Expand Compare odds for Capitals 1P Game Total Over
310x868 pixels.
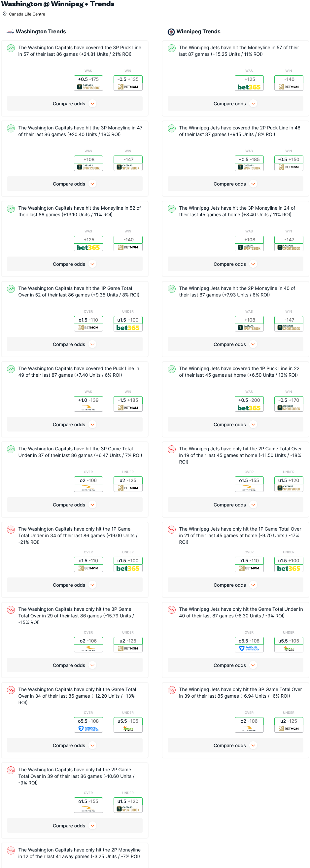pos(75,344)
